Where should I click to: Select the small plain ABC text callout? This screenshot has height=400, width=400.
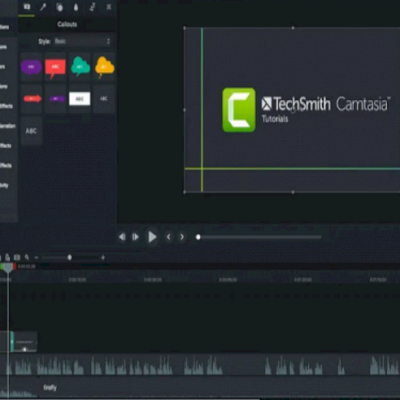pyautogui.click(x=104, y=99)
